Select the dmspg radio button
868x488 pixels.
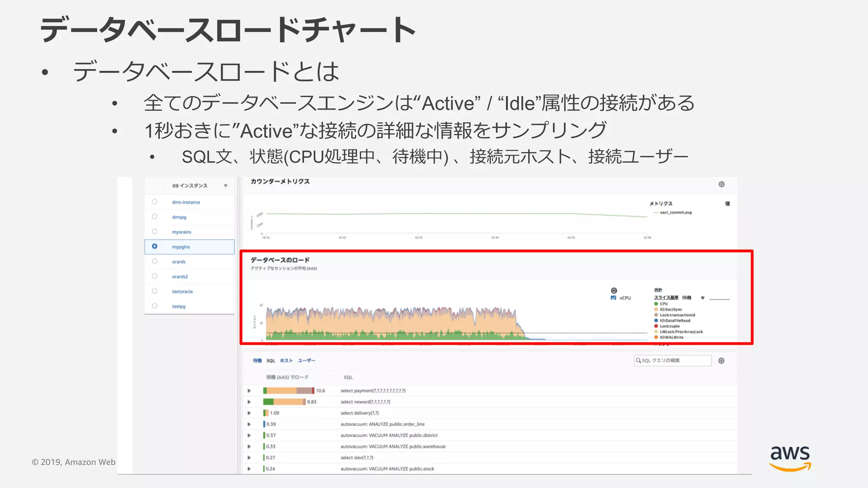coord(155,216)
